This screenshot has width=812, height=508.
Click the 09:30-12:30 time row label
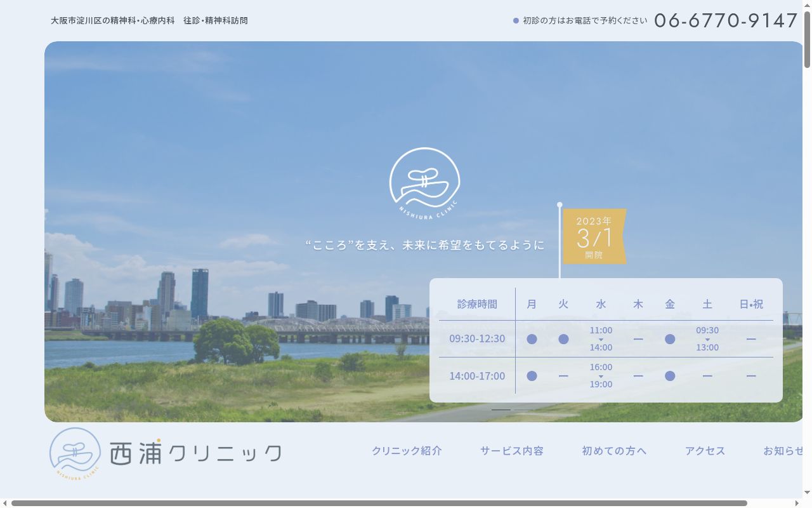(x=477, y=338)
